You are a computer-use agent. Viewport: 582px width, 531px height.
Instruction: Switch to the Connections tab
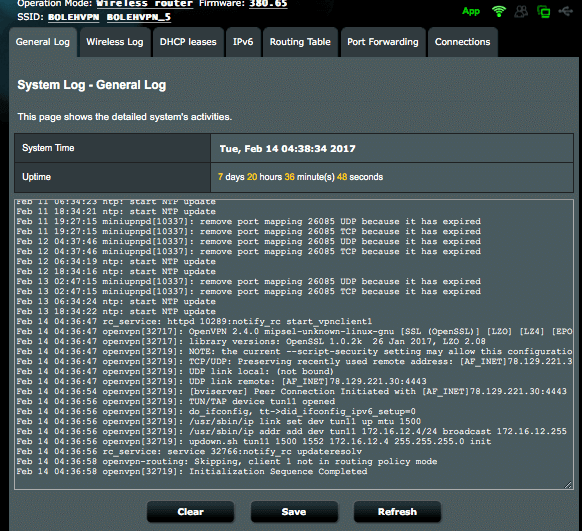click(x=462, y=42)
